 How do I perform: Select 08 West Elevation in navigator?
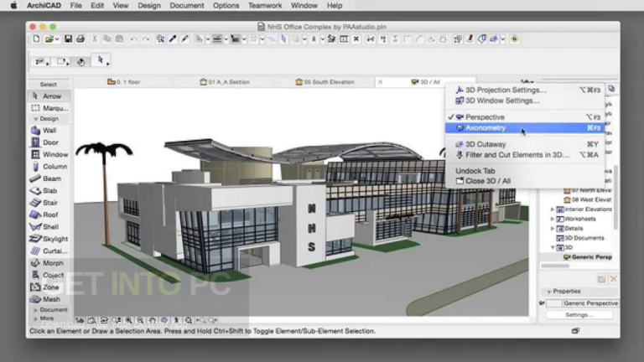(x=587, y=200)
